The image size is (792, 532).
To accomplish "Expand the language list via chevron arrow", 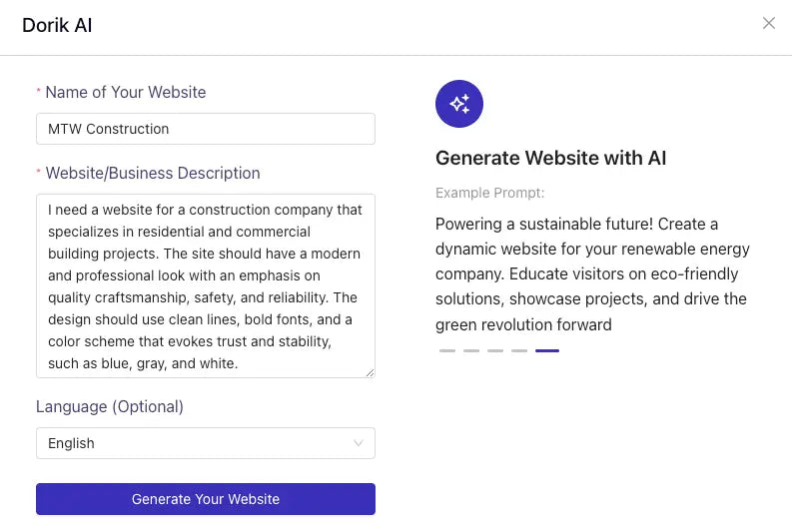I will point(359,443).
